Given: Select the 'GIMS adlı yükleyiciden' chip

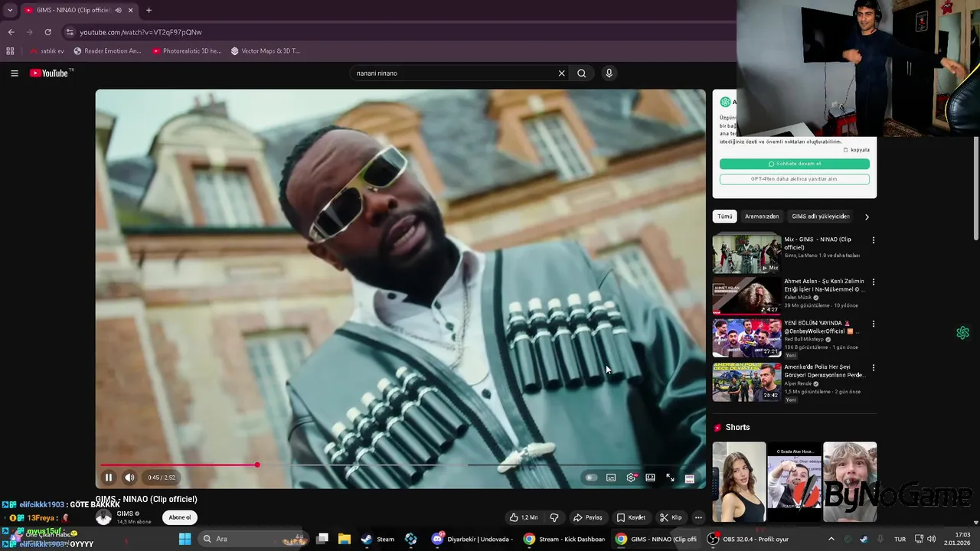Looking at the screenshot, I should pos(821,217).
